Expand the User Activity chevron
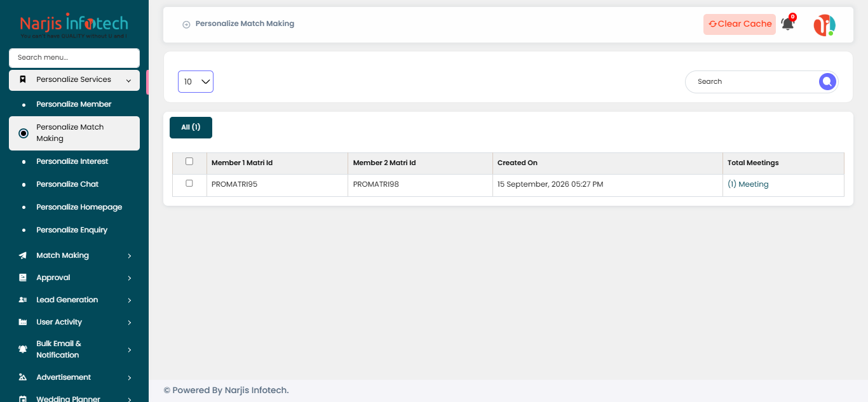Image resolution: width=868 pixels, height=402 pixels. (129, 323)
